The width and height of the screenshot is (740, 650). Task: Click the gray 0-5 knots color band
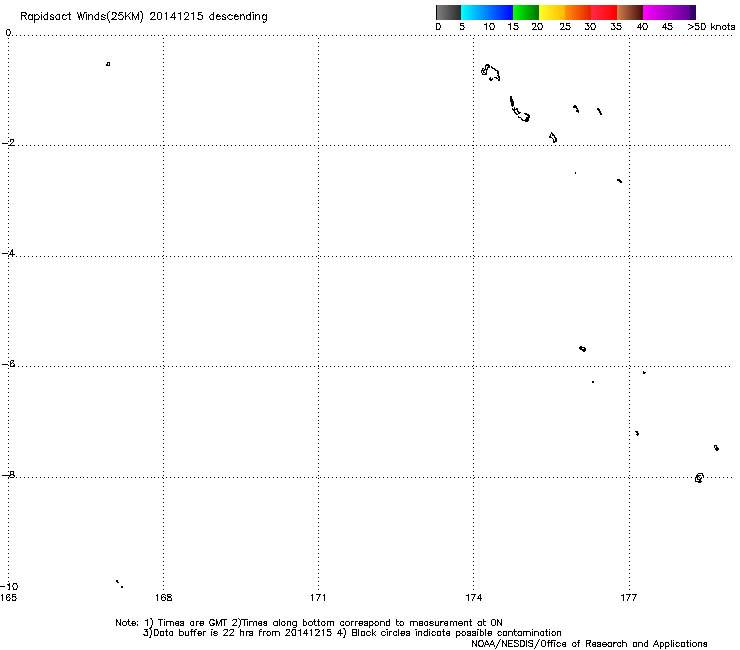pos(448,12)
